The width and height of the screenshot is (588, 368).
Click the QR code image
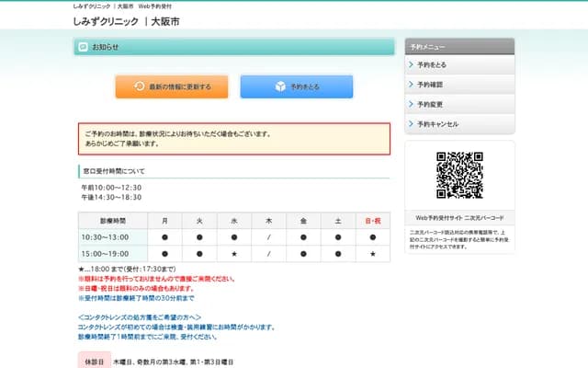459,175
